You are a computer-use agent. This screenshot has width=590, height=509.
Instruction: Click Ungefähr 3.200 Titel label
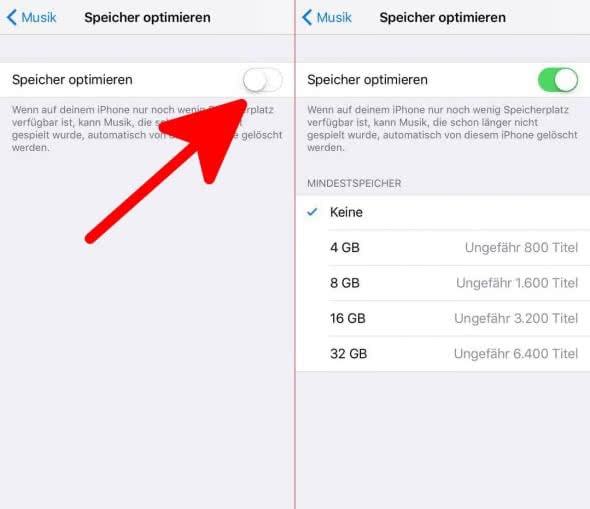point(516,318)
